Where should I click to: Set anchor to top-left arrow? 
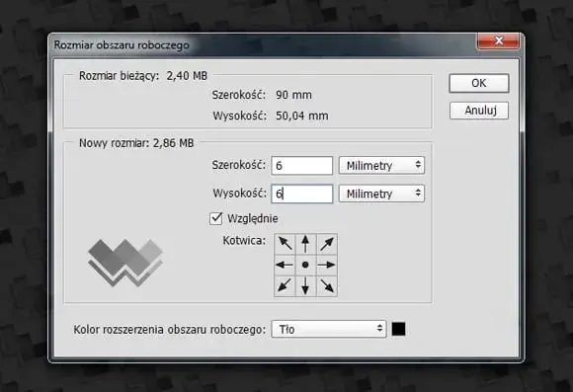tap(285, 244)
